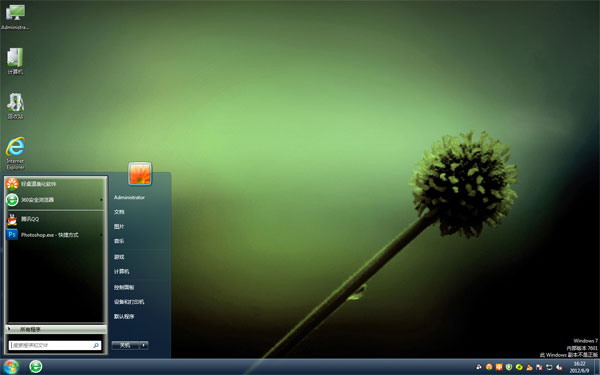Expand the Photoshop.exe jump list arrow
Viewport: 600px width, 375px height.
pyautogui.click(x=101, y=235)
